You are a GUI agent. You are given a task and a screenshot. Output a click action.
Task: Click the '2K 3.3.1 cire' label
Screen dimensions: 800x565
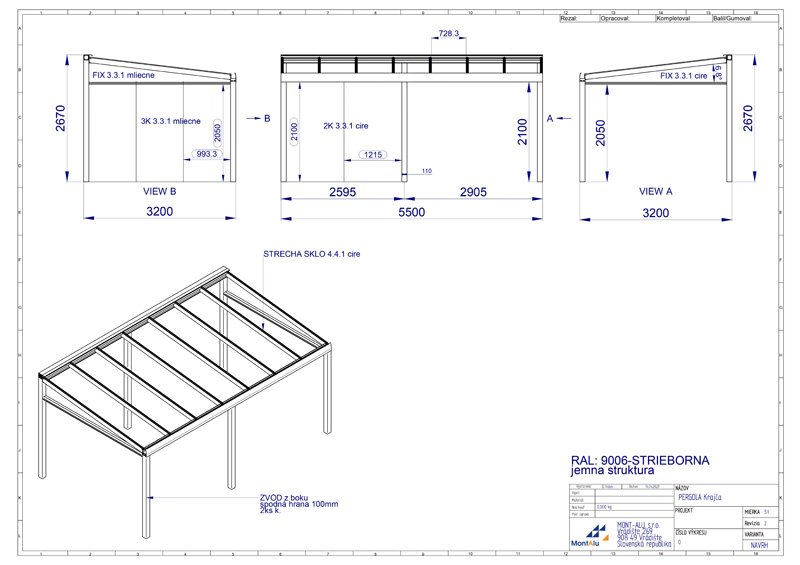(x=345, y=126)
